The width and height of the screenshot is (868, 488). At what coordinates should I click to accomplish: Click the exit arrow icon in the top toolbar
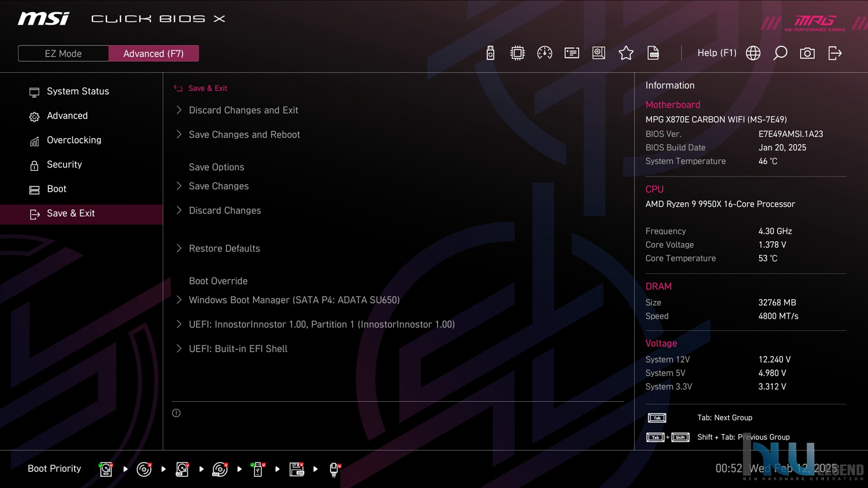point(835,53)
